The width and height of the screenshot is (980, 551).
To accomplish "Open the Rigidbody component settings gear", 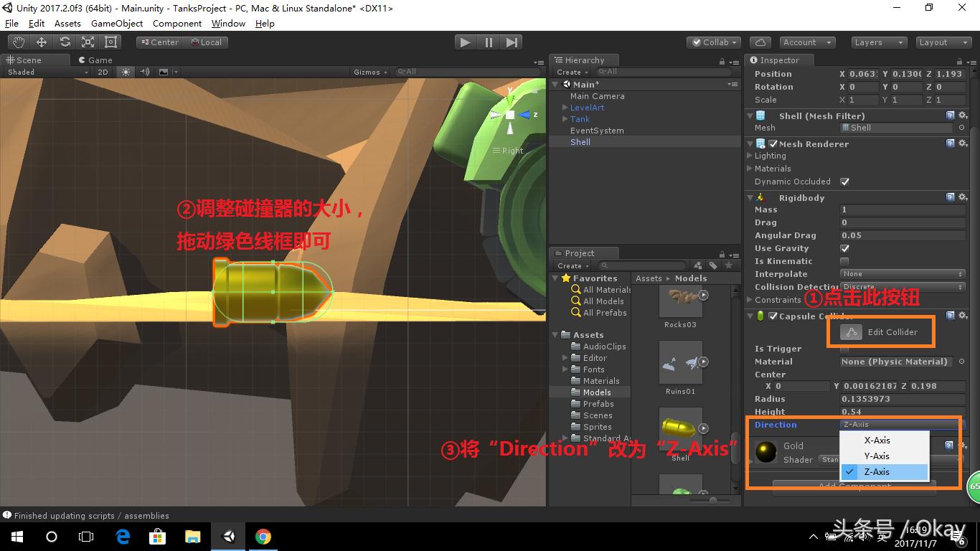I will point(963,197).
